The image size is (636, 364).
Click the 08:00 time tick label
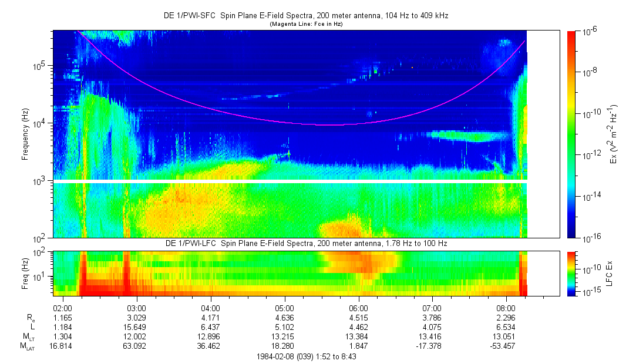click(506, 309)
